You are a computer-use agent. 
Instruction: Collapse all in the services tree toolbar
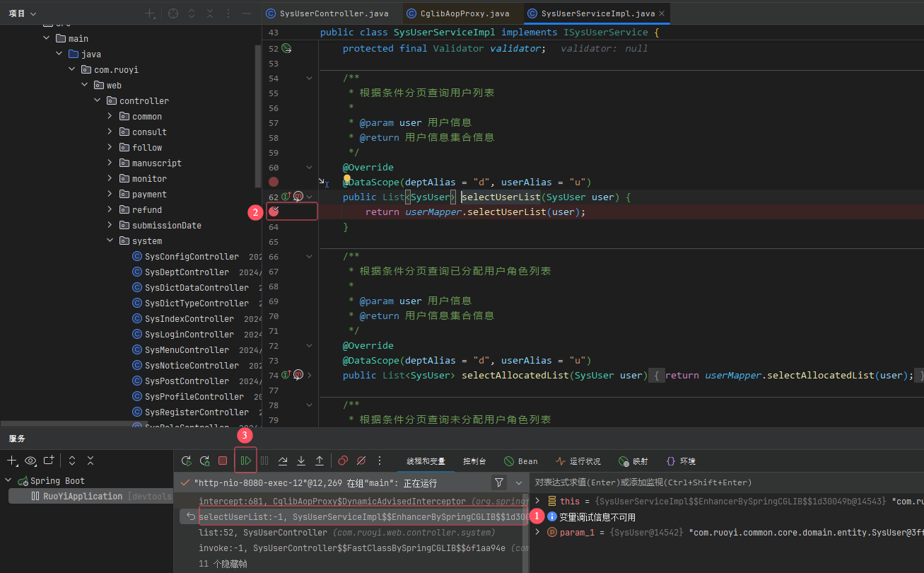point(90,461)
